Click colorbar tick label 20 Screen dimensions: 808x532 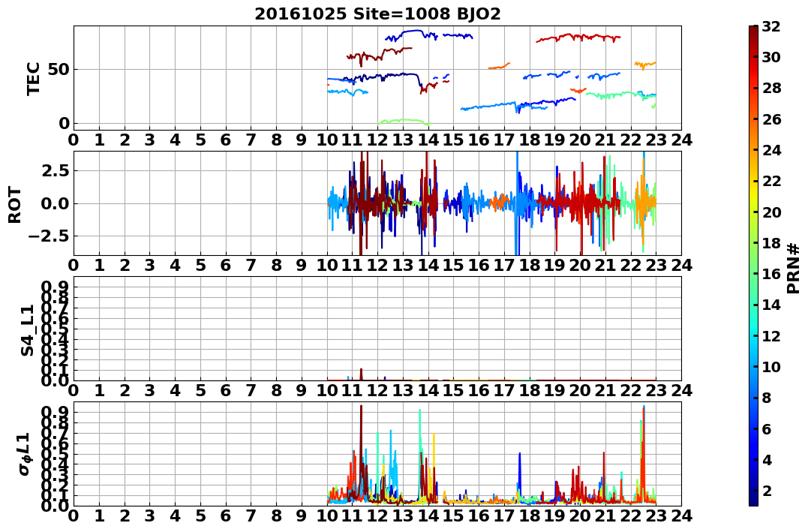point(771,212)
